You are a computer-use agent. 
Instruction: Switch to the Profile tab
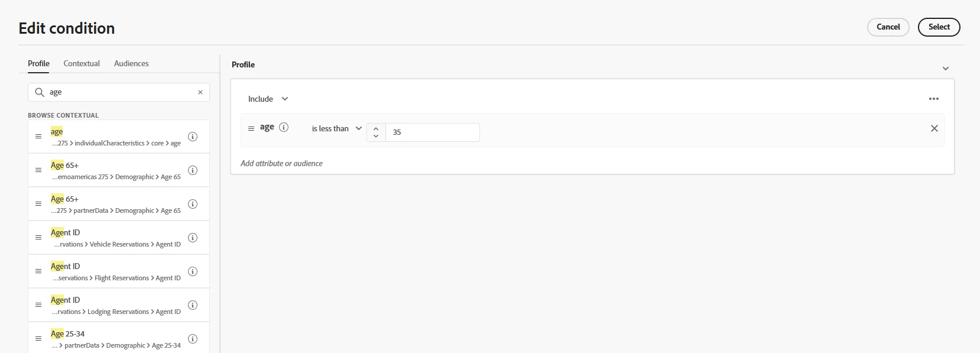coord(38,63)
